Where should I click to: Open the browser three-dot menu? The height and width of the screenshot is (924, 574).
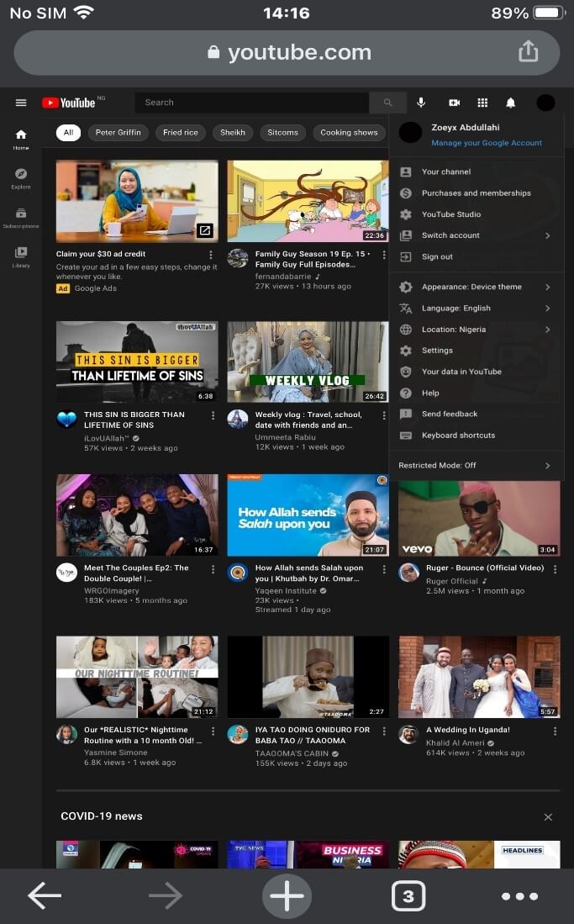519,896
